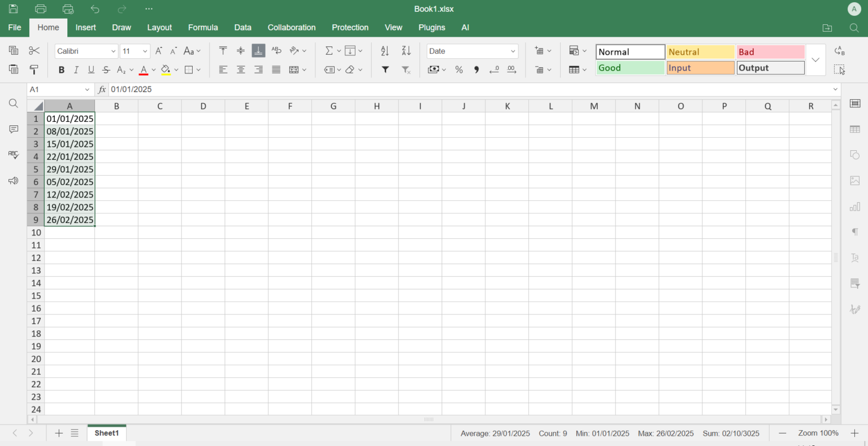Open the Insert ribbon tab
The width and height of the screenshot is (868, 446).
(85, 27)
